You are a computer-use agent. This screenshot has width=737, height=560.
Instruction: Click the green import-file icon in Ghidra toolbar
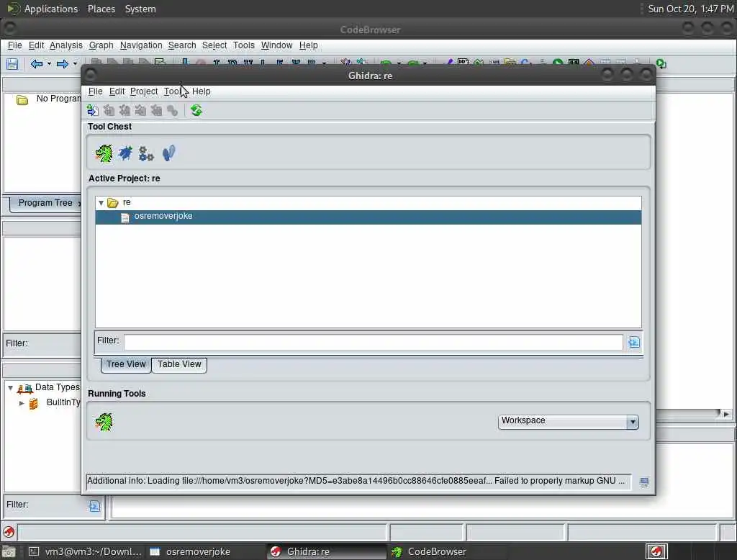pyautogui.click(x=93, y=111)
